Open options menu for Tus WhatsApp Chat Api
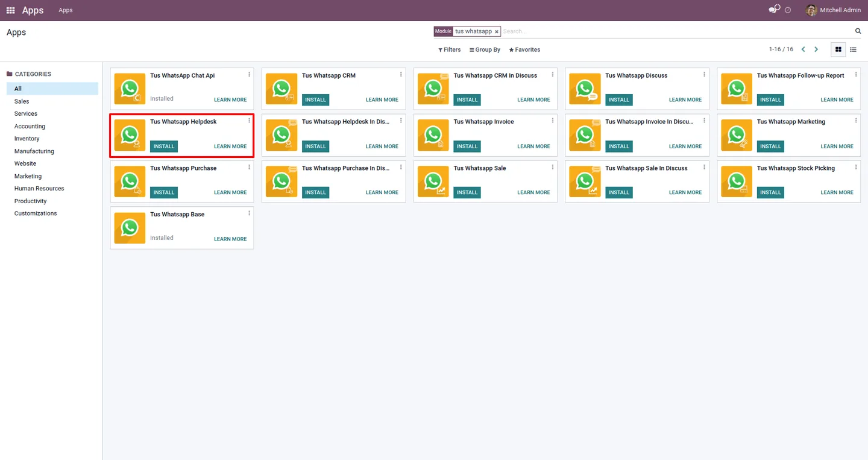The width and height of the screenshot is (868, 460). click(x=250, y=74)
